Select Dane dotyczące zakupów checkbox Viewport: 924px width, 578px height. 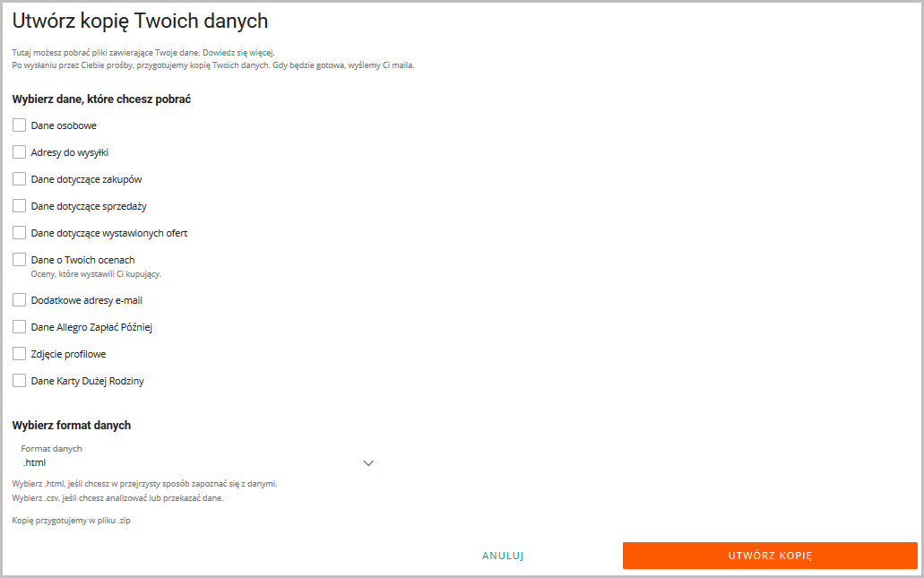coord(20,179)
